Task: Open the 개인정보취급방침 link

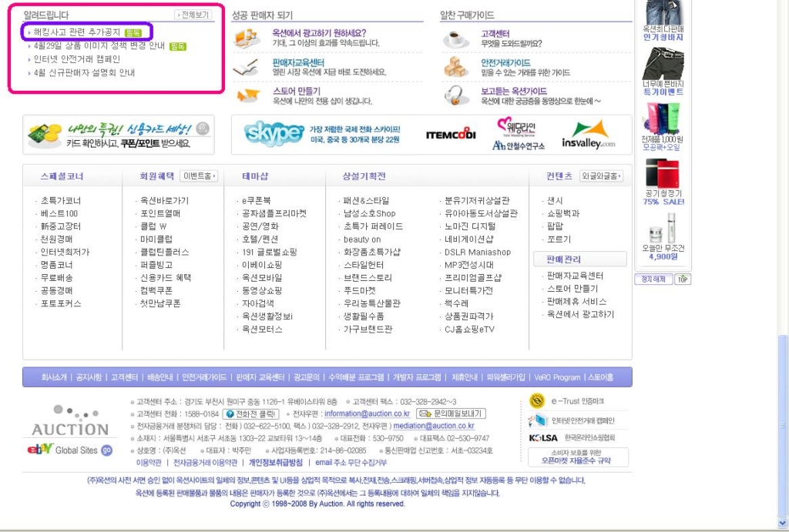Action: [276, 462]
